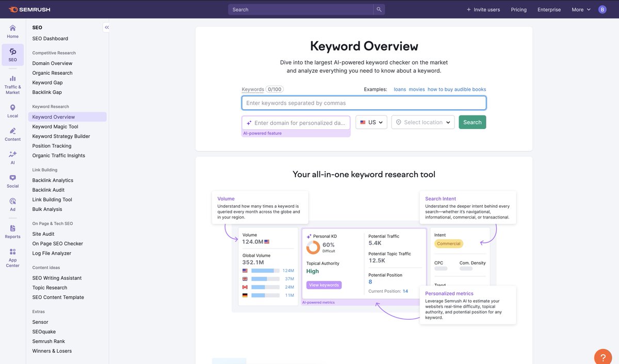Click the purple View keywords button

click(324, 285)
